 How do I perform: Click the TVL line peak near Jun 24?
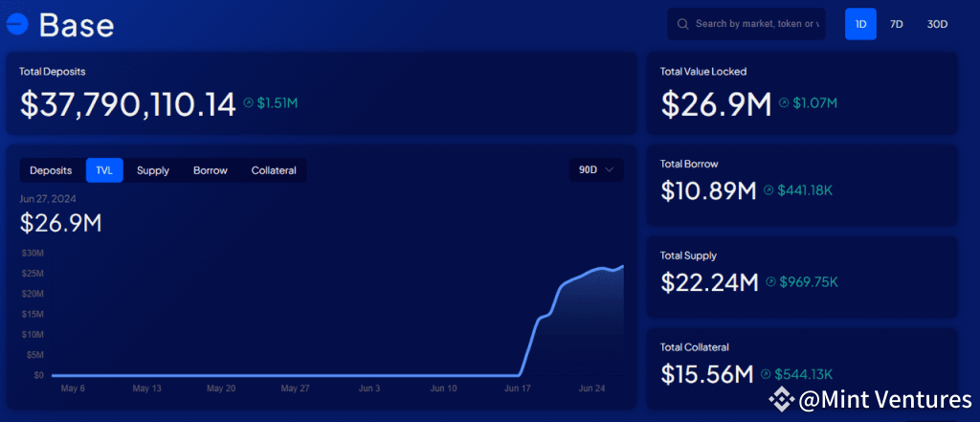[x=600, y=268]
